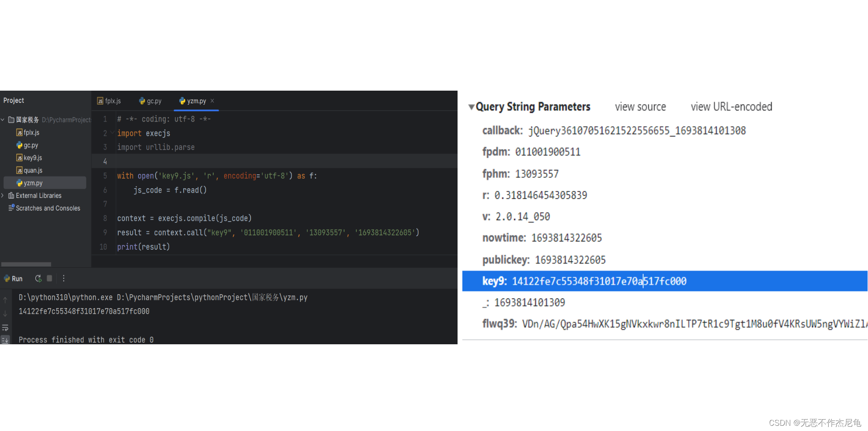Stop the running process
The image size is (868, 431).
click(x=50, y=278)
